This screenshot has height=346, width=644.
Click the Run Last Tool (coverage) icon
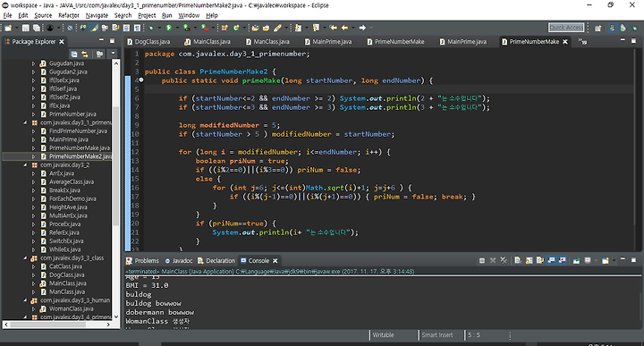[186, 28]
